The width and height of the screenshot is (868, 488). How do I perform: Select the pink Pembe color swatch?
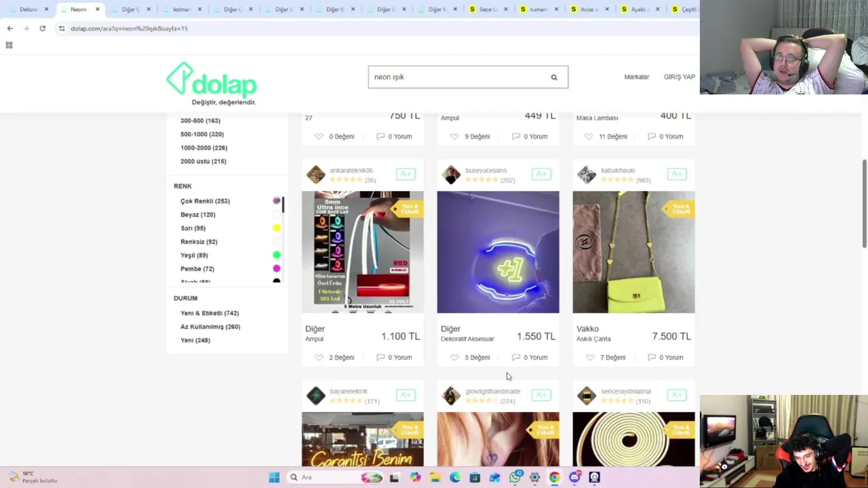click(276, 269)
